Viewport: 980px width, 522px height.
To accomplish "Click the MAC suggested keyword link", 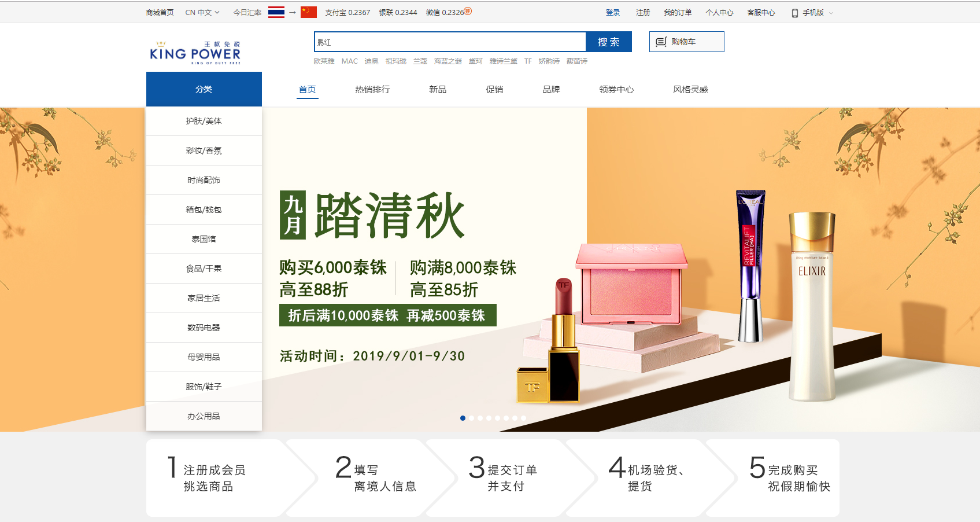I will pyautogui.click(x=349, y=61).
